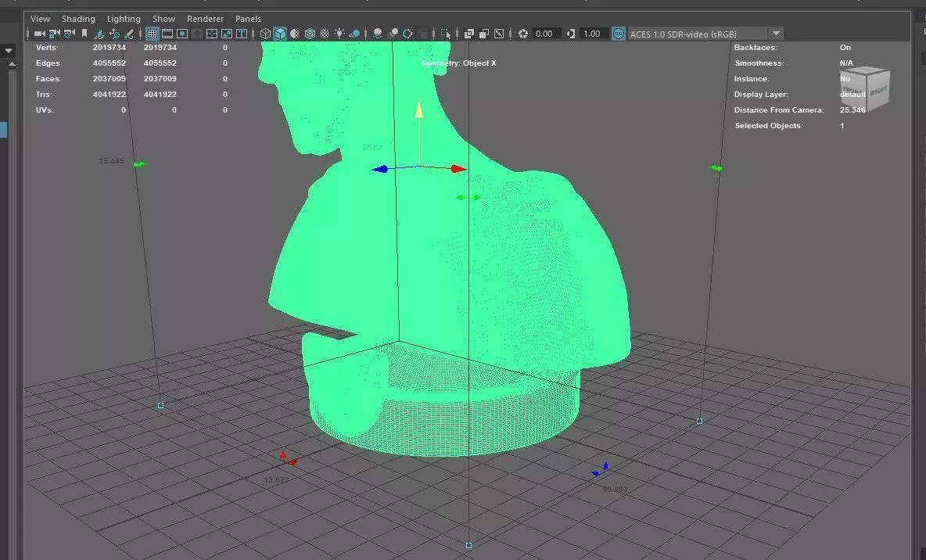Screen dimensions: 926x560
Task: Select Smooth Shade All cube icon
Action: 280,34
